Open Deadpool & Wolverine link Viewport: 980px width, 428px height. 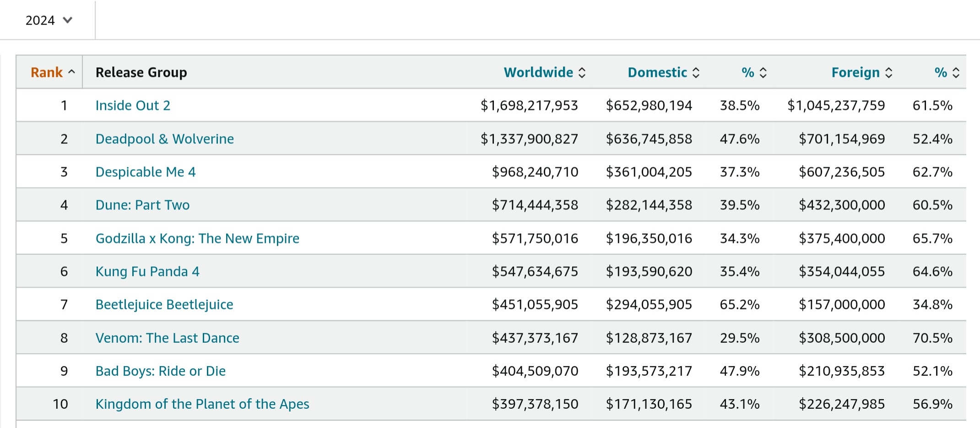[x=165, y=139]
